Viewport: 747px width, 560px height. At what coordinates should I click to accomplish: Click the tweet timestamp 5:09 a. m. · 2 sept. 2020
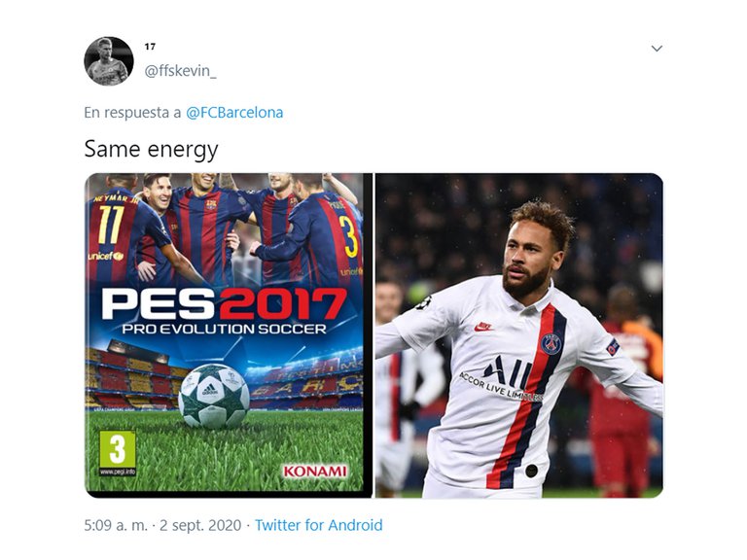pyautogui.click(x=162, y=525)
